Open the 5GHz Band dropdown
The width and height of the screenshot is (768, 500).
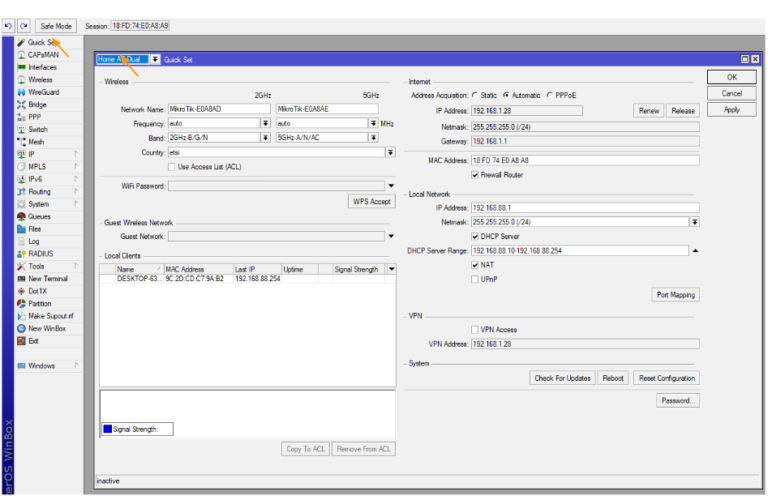pos(373,138)
